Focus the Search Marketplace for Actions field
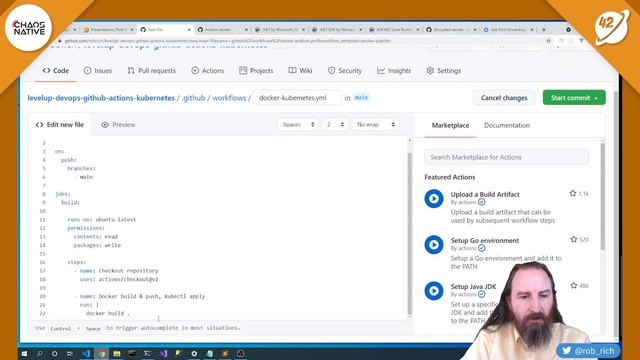640x360 pixels. tap(506, 157)
